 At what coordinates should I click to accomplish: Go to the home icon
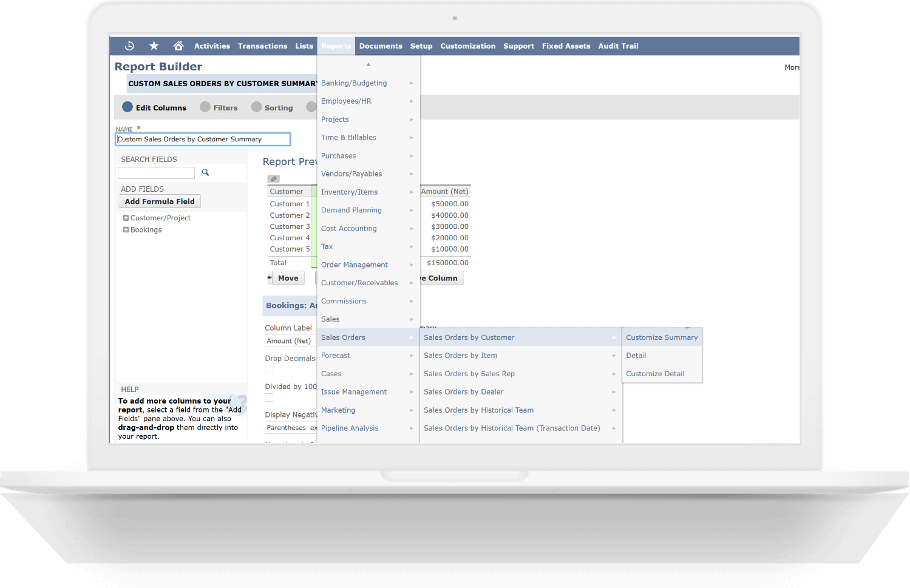[x=178, y=46]
